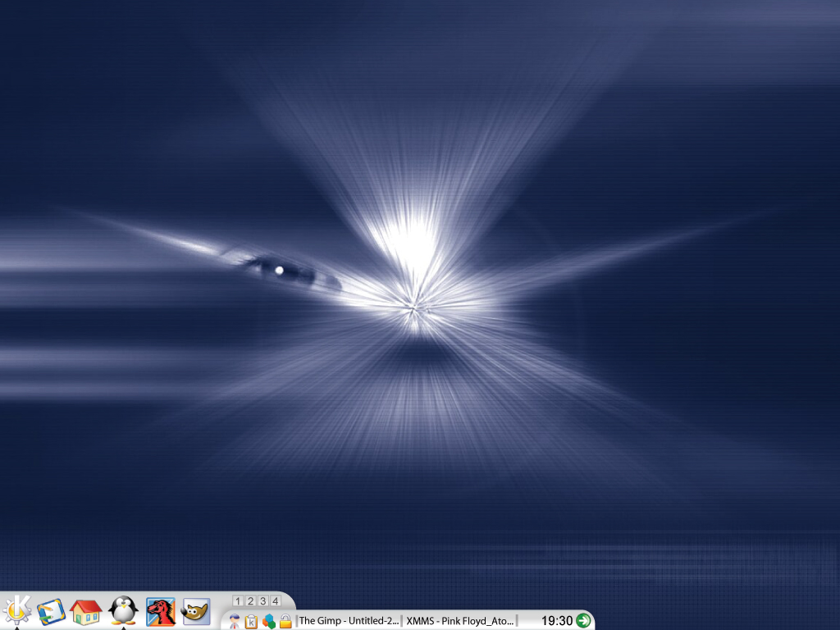Click the Tux penguin icon
840x630 pixels.
[123, 610]
